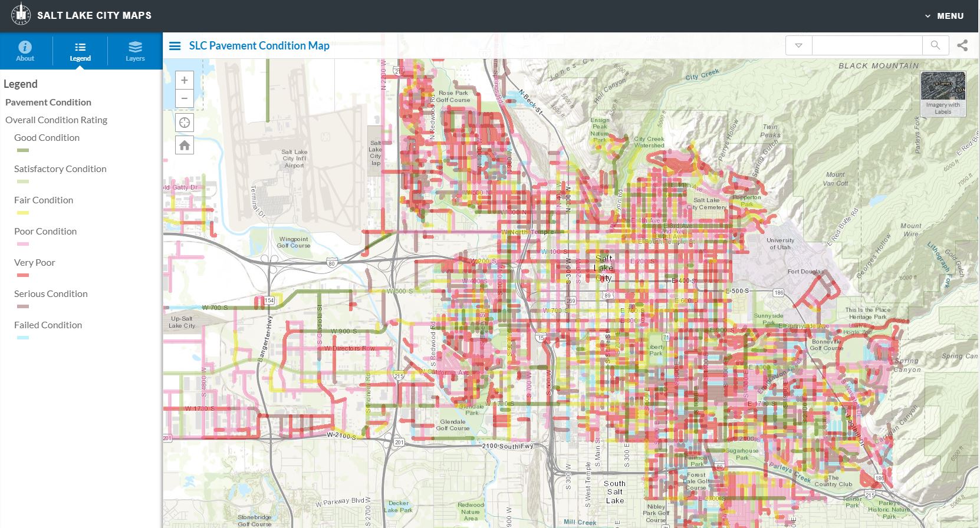Click the Salt Lake City logo

point(21,15)
